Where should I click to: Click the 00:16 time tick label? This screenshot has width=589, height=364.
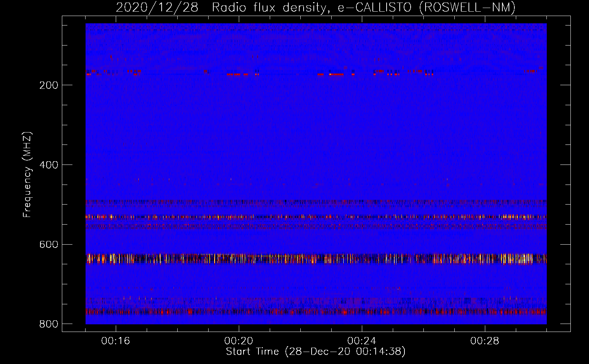tap(116, 341)
